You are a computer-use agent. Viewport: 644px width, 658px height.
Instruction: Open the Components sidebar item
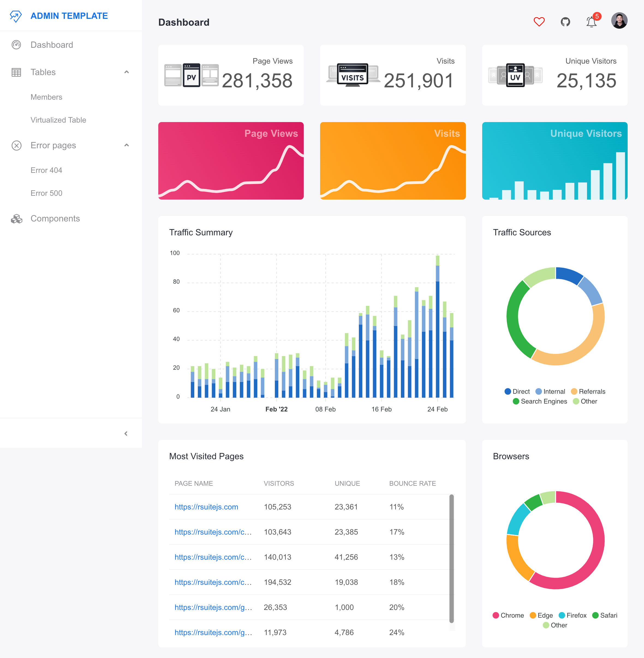55,219
